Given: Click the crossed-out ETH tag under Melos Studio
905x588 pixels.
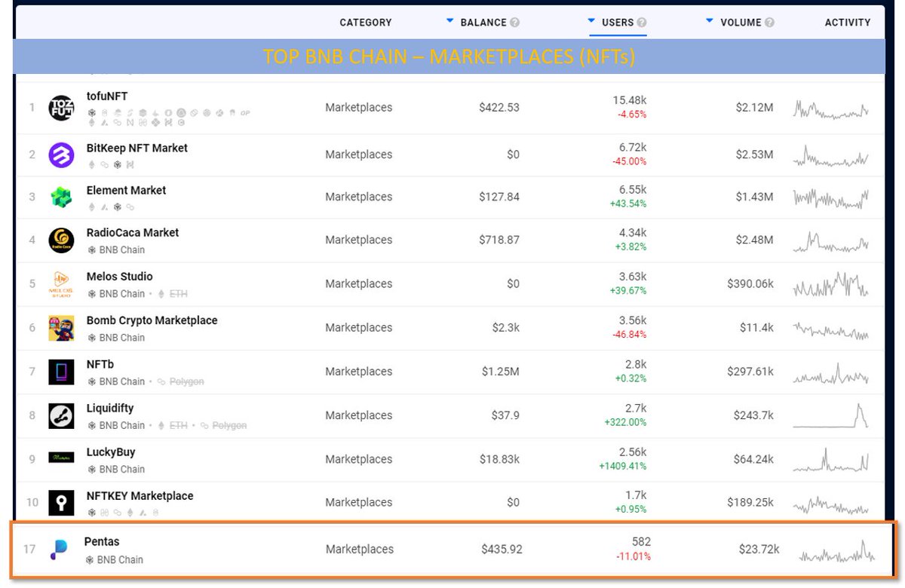Looking at the screenshot, I should (x=173, y=294).
